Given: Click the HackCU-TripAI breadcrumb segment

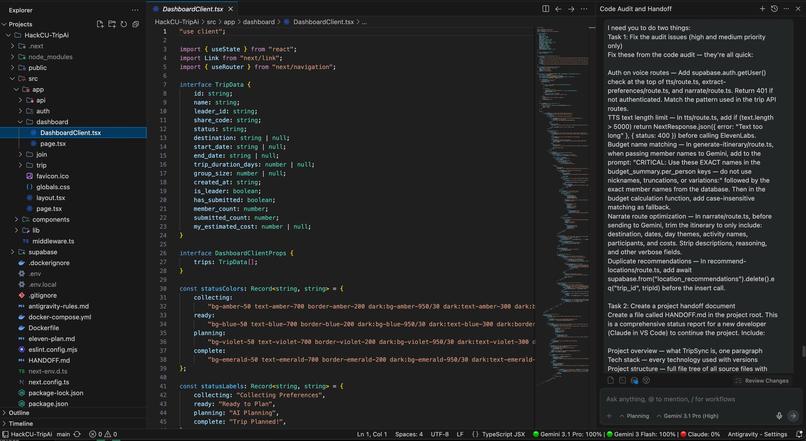Looking at the screenshot, I should click(178, 22).
